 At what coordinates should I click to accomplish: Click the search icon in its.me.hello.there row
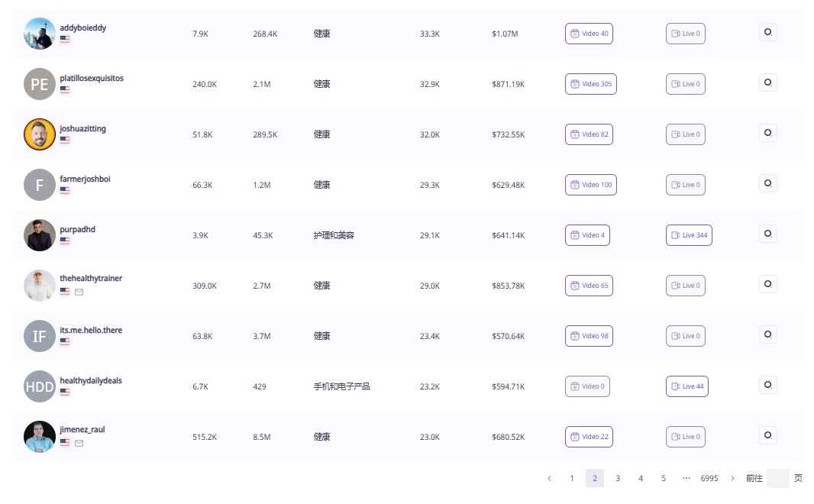(x=767, y=334)
